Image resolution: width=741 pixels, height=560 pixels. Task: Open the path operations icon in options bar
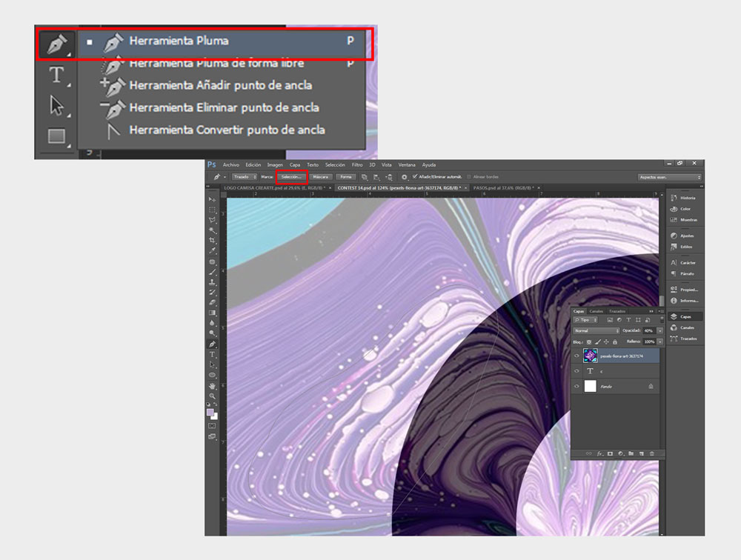pyautogui.click(x=365, y=177)
